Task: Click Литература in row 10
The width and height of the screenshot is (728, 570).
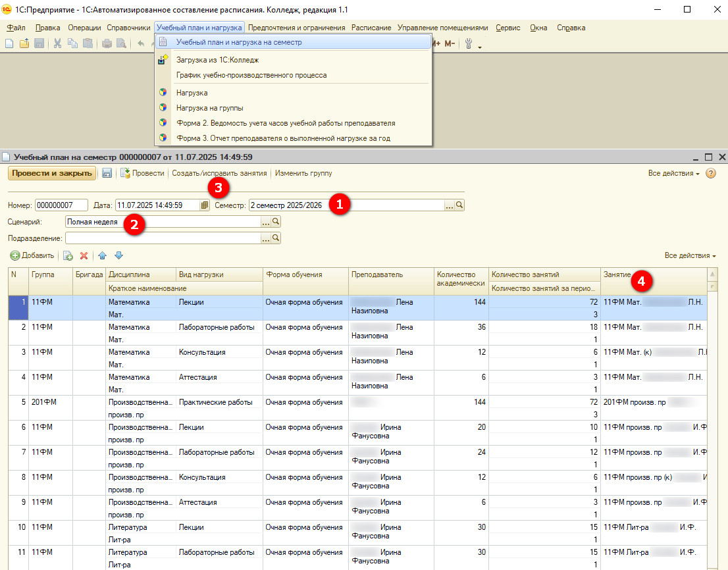Action: 128,527
